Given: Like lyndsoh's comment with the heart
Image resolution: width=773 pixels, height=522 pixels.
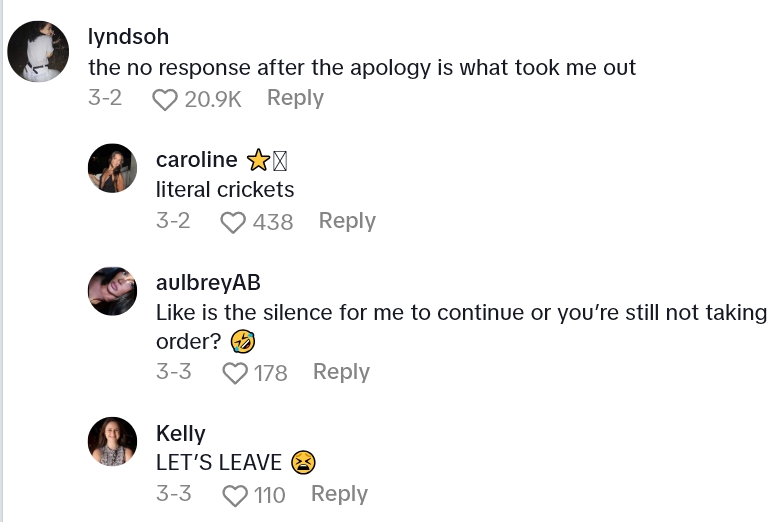Looking at the screenshot, I should point(166,99).
